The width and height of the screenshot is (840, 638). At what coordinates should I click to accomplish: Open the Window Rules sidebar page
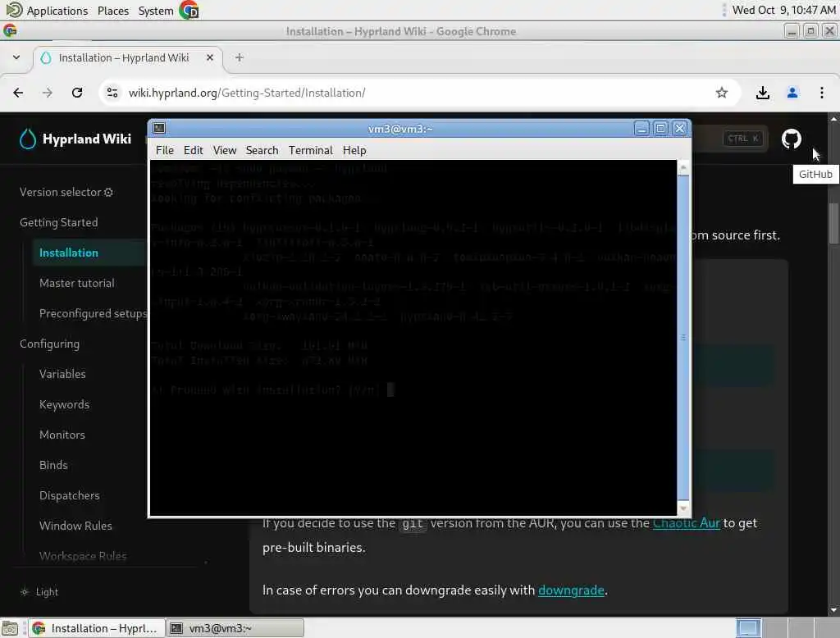(75, 526)
